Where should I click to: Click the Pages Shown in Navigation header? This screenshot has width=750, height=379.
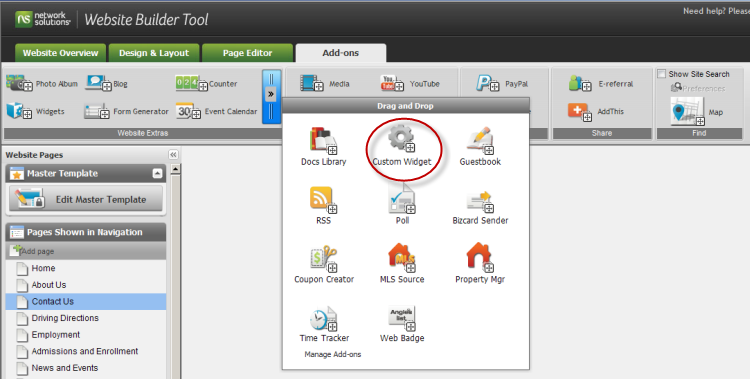86,232
